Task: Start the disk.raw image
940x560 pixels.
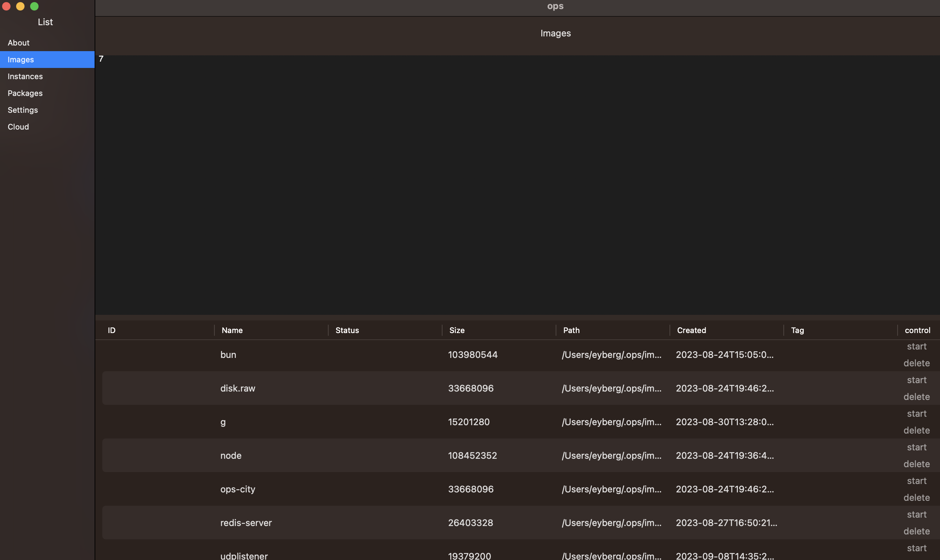Action: 917,380
